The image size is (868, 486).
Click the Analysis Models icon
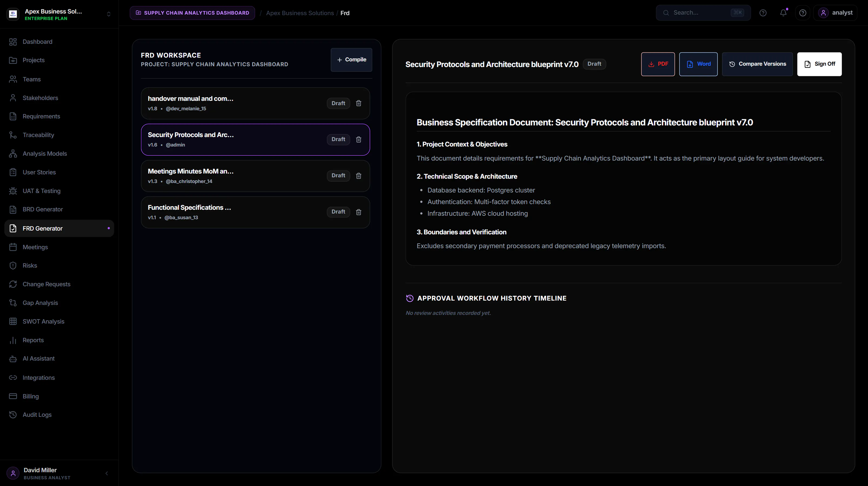tap(13, 154)
